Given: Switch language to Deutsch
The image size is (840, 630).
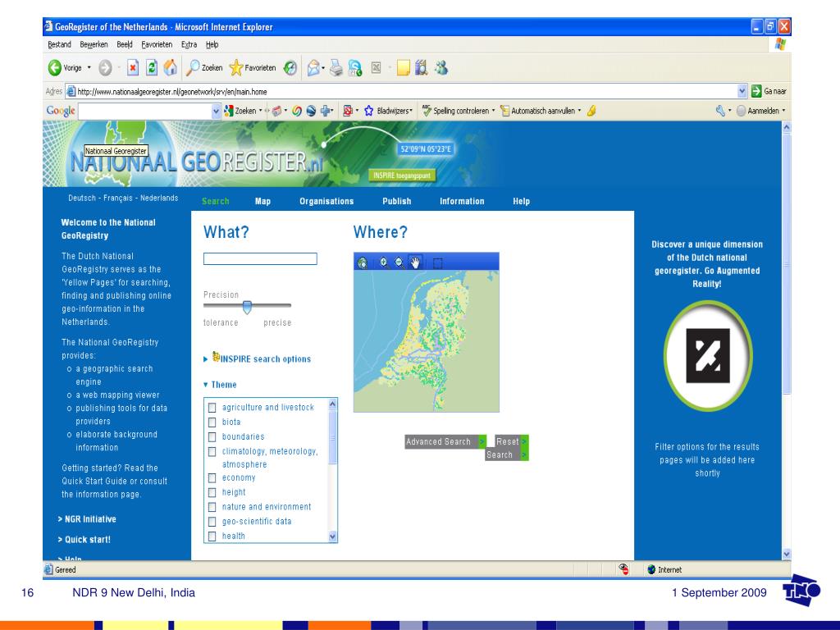Looking at the screenshot, I should tap(82, 198).
